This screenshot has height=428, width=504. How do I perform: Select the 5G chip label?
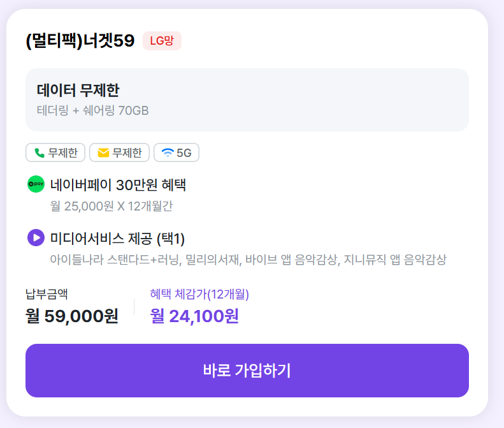click(x=184, y=153)
